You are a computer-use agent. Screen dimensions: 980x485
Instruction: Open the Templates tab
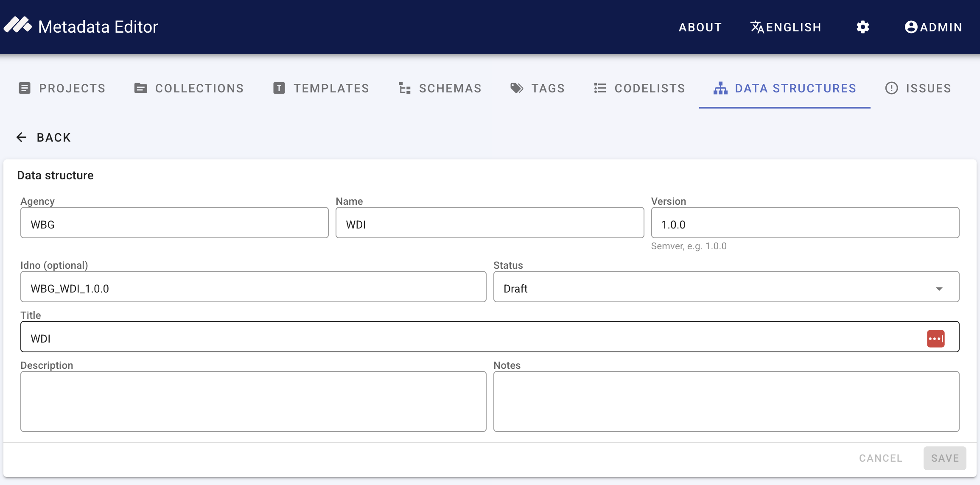point(321,88)
